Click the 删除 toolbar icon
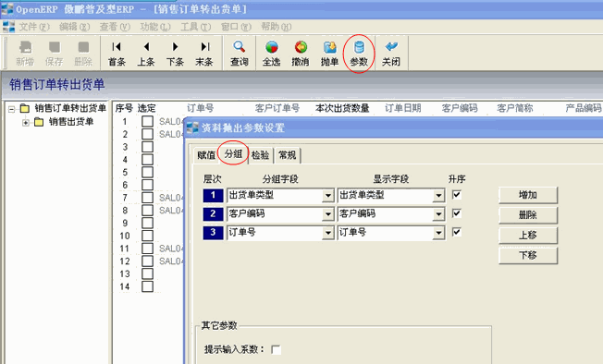Viewport: 603px width, 364px height. 83,47
